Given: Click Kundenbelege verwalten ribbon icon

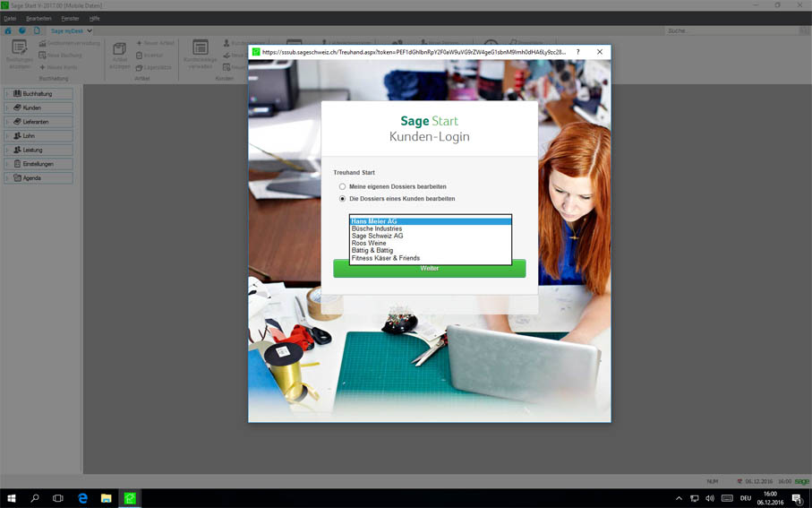Looking at the screenshot, I should tap(201, 55).
